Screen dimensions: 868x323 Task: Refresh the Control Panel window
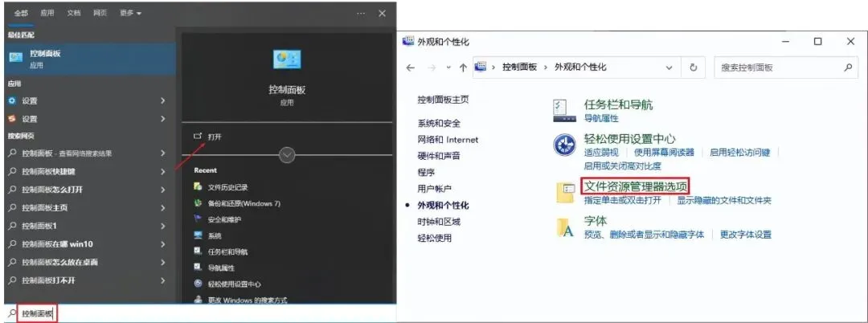[693, 67]
